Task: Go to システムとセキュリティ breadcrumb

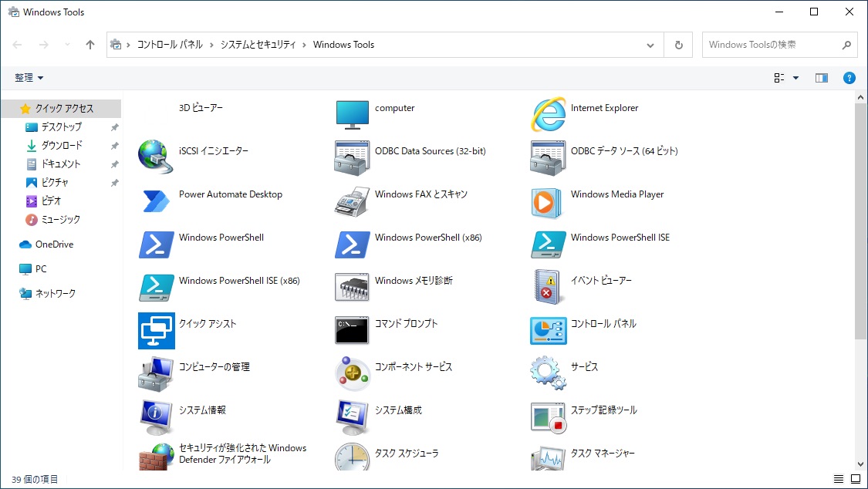Action: pos(258,45)
